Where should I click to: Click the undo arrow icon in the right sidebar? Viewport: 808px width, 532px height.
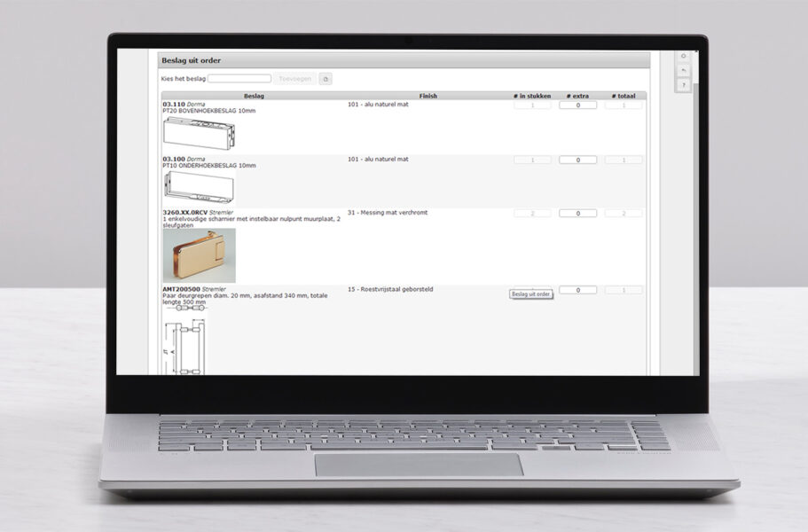pyautogui.click(x=683, y=71)
